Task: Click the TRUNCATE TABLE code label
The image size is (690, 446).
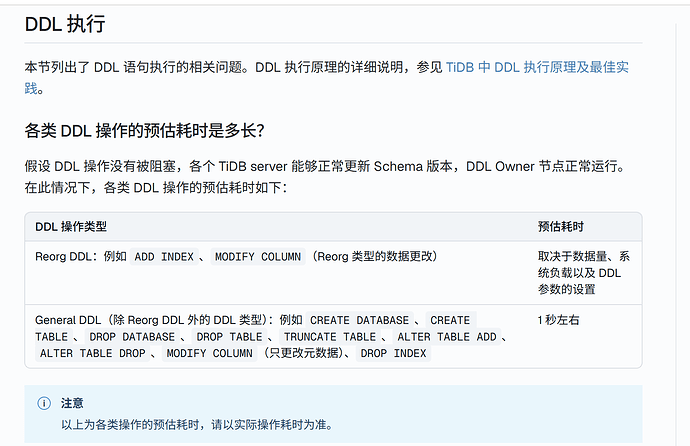Action: point(330,337)
